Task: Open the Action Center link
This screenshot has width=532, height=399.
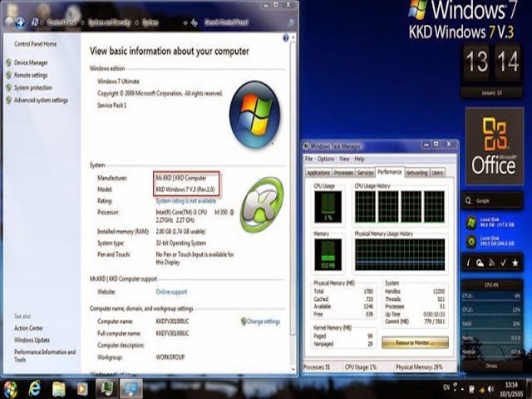Action: (x=28, y=328)
